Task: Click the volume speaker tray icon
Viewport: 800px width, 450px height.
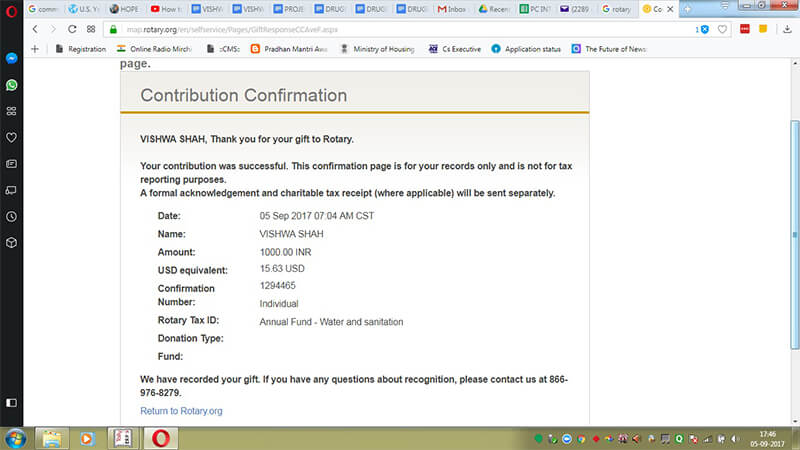Action: coord(735,439)
